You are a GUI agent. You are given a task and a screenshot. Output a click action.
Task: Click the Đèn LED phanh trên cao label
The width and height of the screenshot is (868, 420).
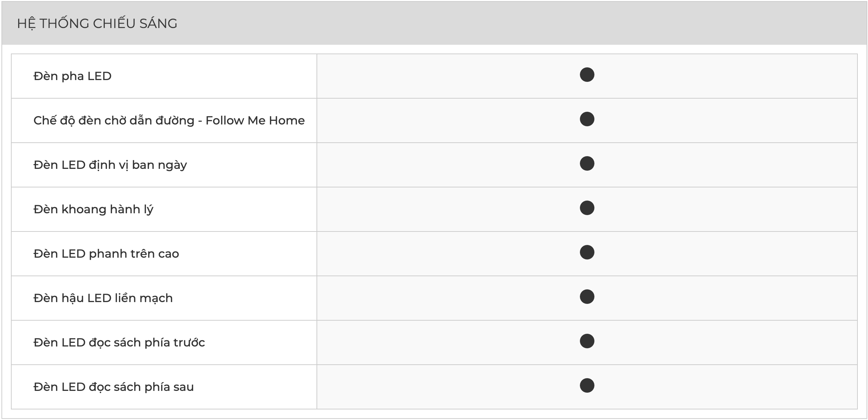(x=106, y=254)
